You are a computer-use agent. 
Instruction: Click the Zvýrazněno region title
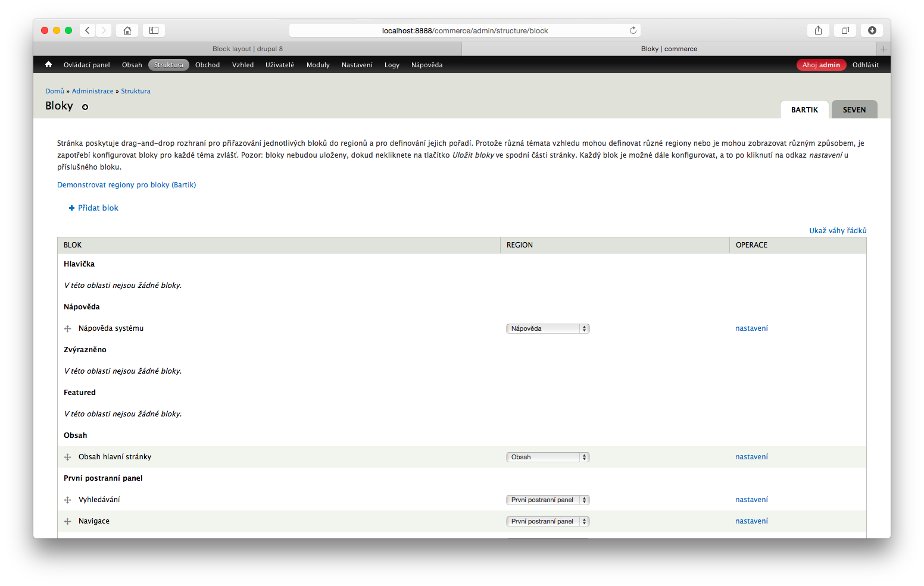point(85,350)
